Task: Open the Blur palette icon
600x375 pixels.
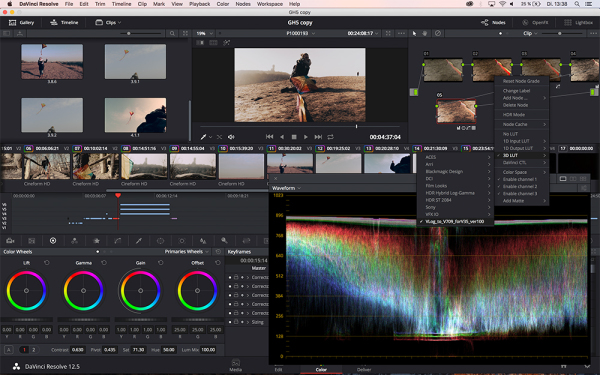Action: [203, 241]
